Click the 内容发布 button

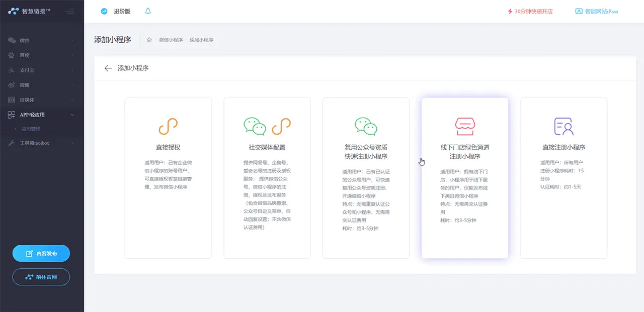click(x=41, y=254)
